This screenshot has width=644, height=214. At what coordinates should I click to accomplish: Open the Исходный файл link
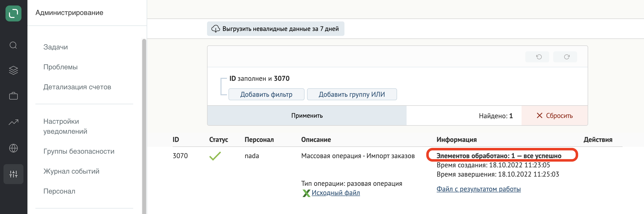pos(336,193)
